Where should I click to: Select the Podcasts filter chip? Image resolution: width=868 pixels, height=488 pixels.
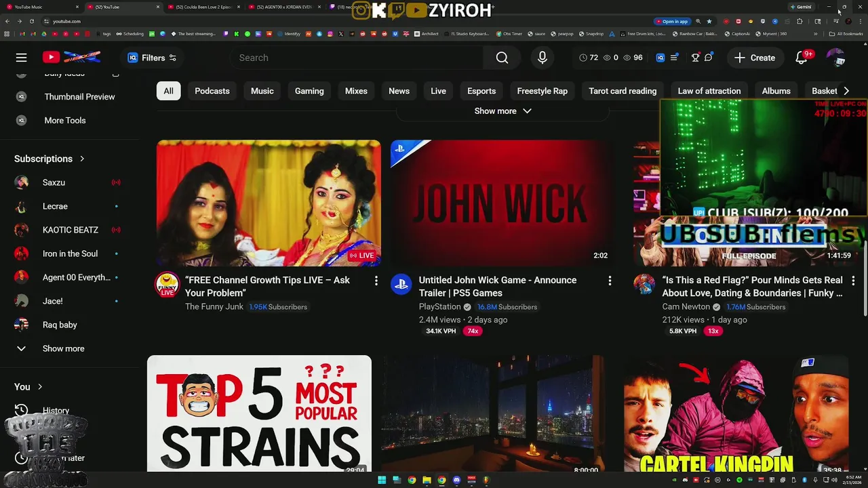212,91
